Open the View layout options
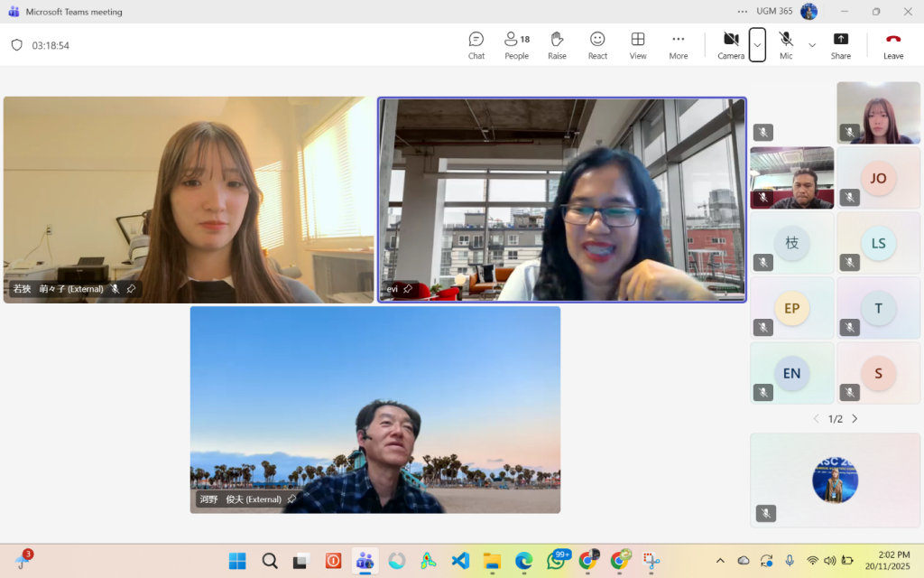 point(638,44)
